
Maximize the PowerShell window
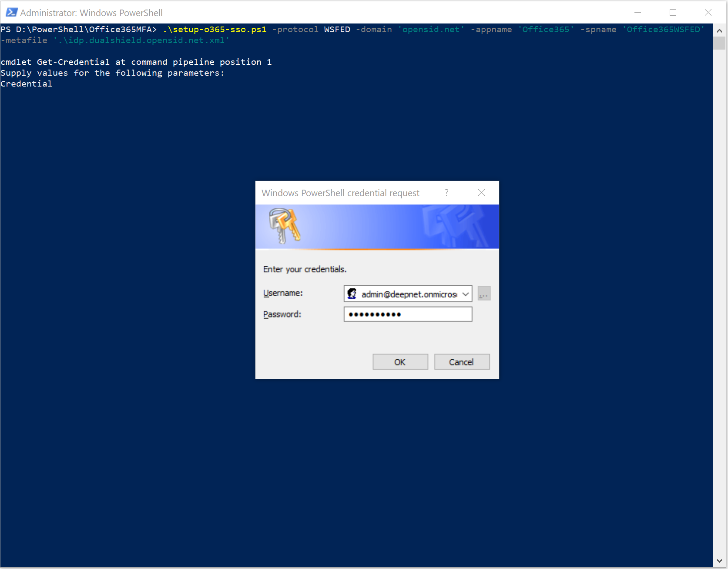tap(673, 13)
